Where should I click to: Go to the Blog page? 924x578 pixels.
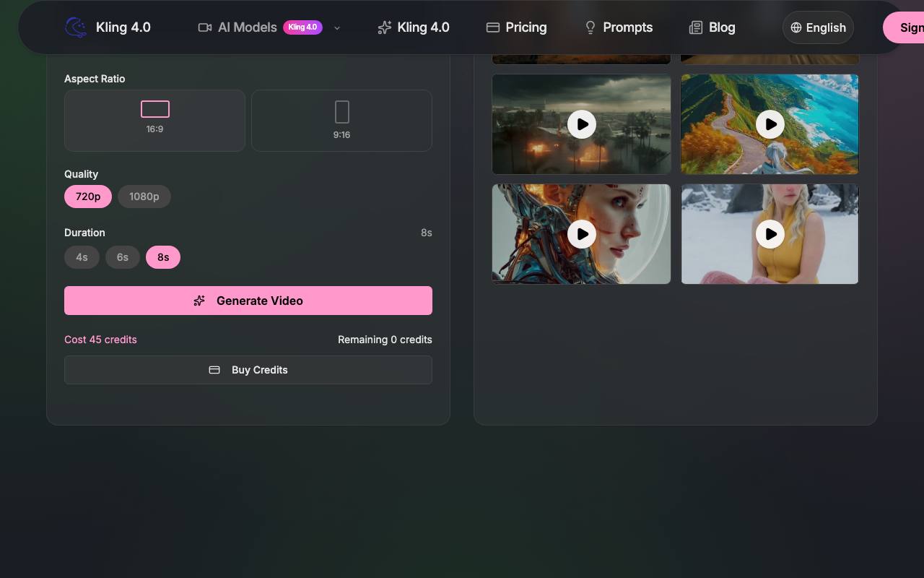click(712, 27)
